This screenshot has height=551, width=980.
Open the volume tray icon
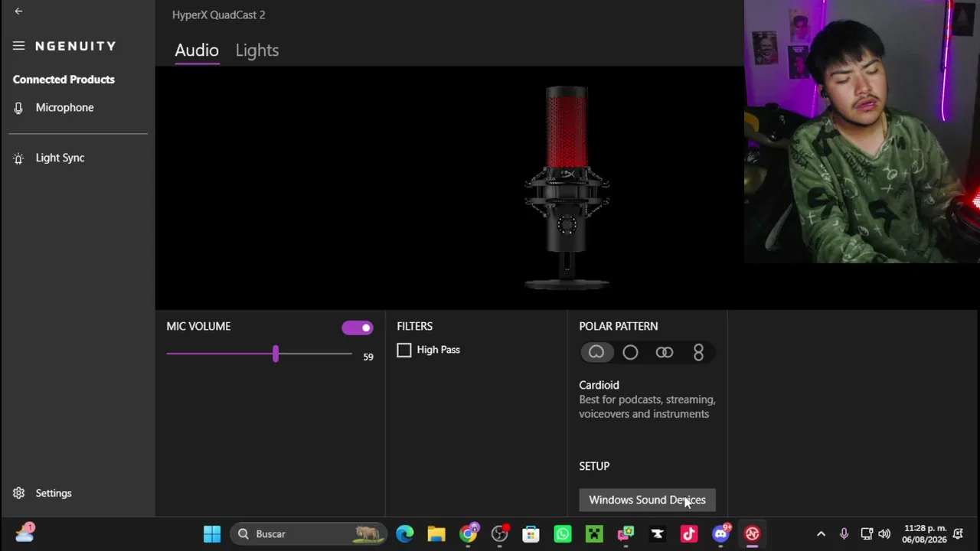click(x=884, y=533)
